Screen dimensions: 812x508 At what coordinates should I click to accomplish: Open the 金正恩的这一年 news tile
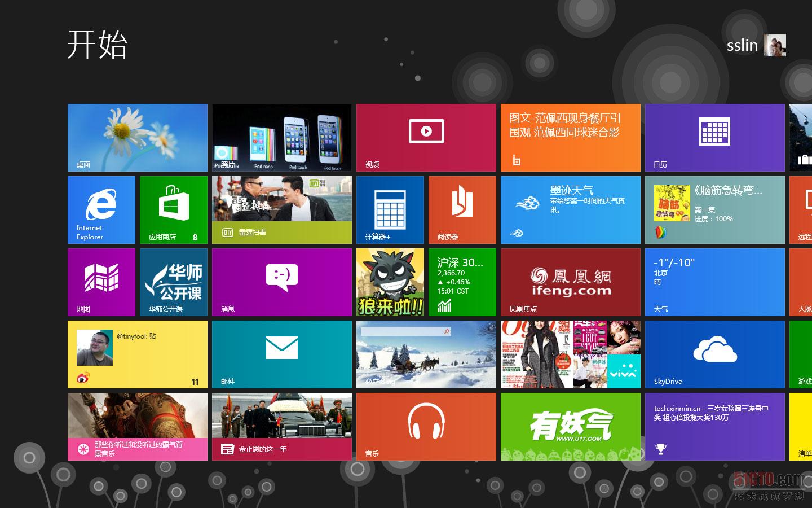282,427
